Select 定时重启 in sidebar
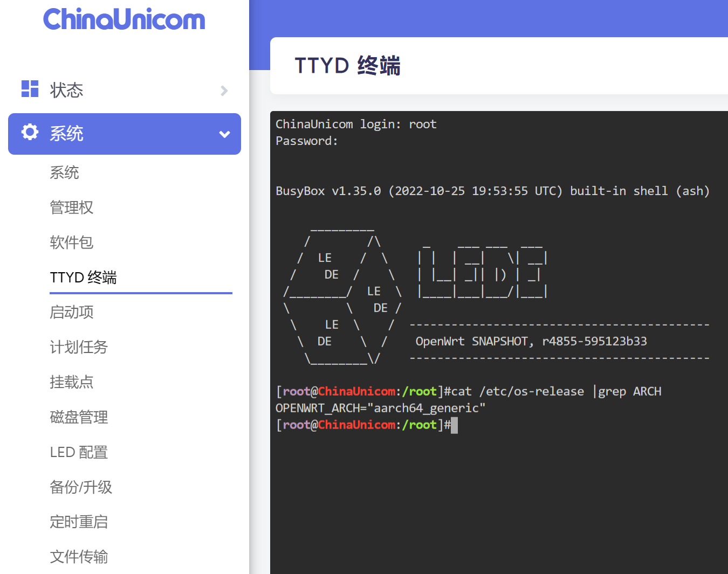 click(79, 522)
